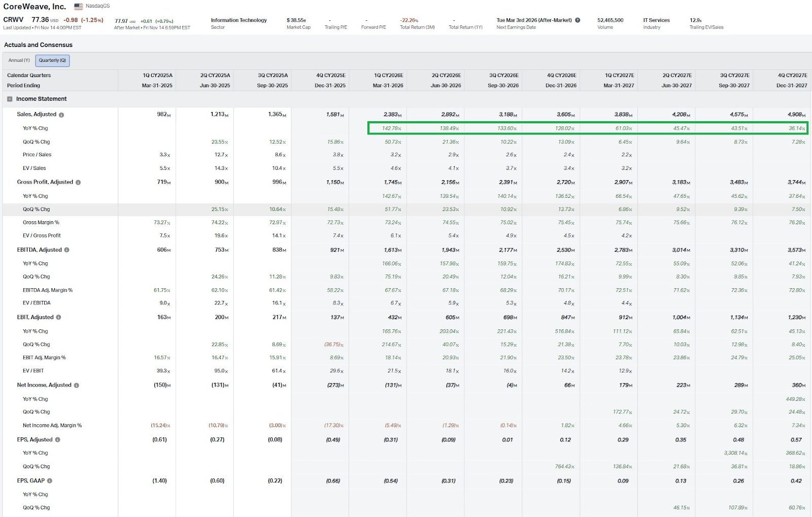The image size is (812, 517).
Task: Click the 606M EBITDA value for 1Q CY2025A
Action: [163, 250]
